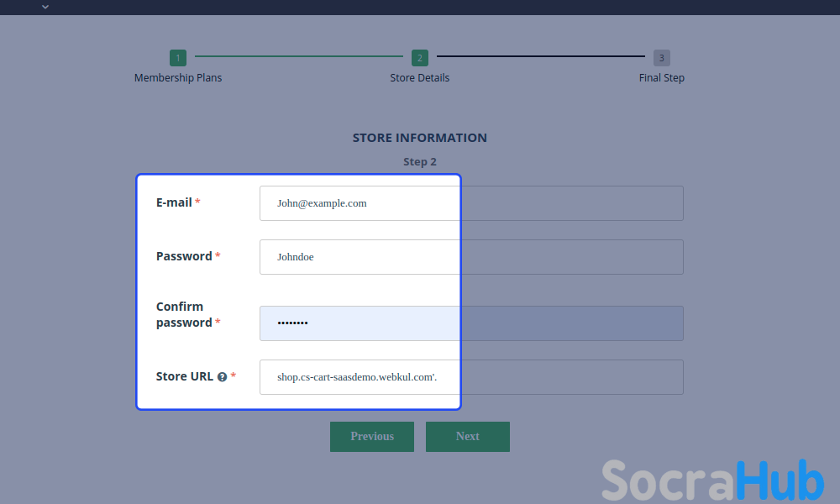Screen dimensions: 840x504
Task: Click the STORE INFORMATION heading
Action: pos(420,138)
